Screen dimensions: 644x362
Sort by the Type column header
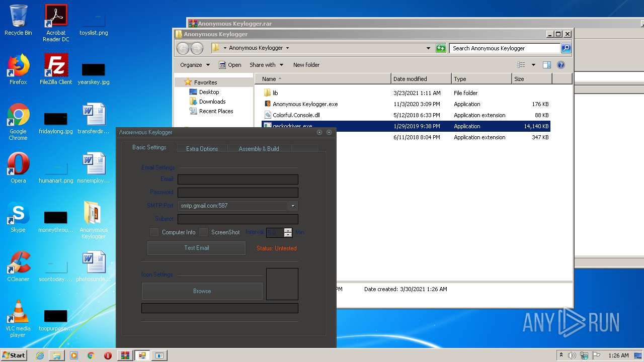click(481, 79)
